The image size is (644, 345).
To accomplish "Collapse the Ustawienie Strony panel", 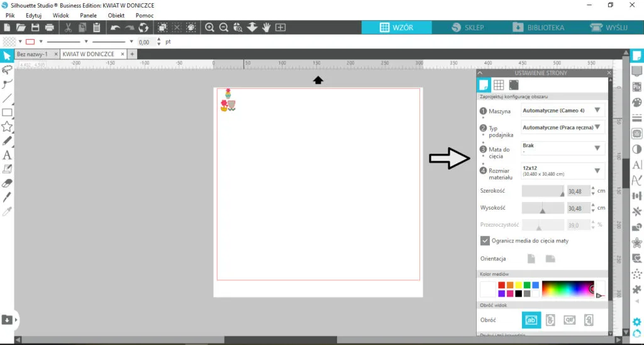I will (480, 73).
